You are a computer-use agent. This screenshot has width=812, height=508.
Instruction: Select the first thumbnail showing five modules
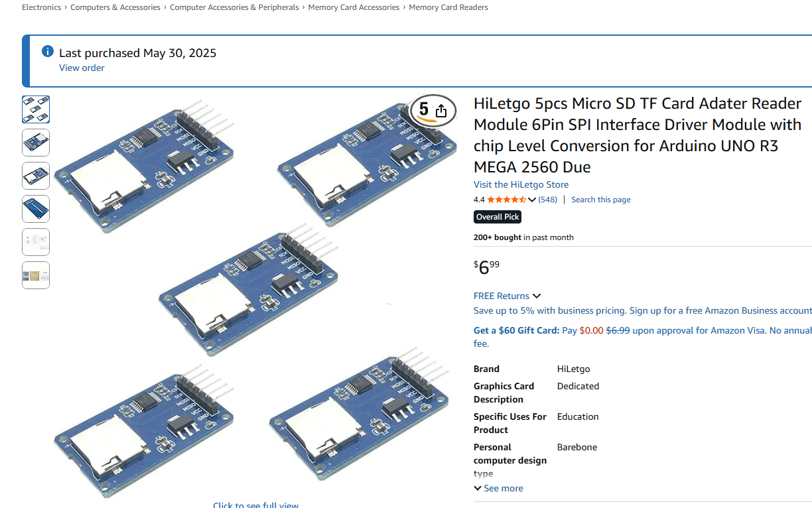click(x=36, y=109)
